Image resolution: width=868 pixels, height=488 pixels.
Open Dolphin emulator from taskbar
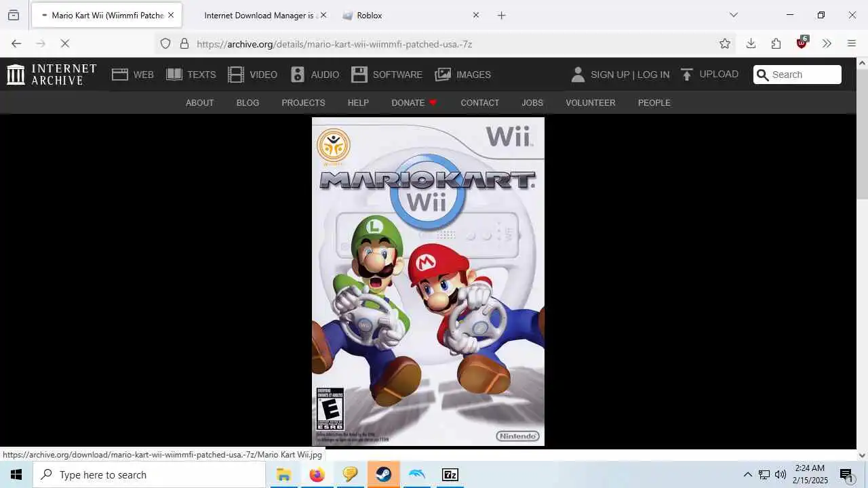(416, 474)
